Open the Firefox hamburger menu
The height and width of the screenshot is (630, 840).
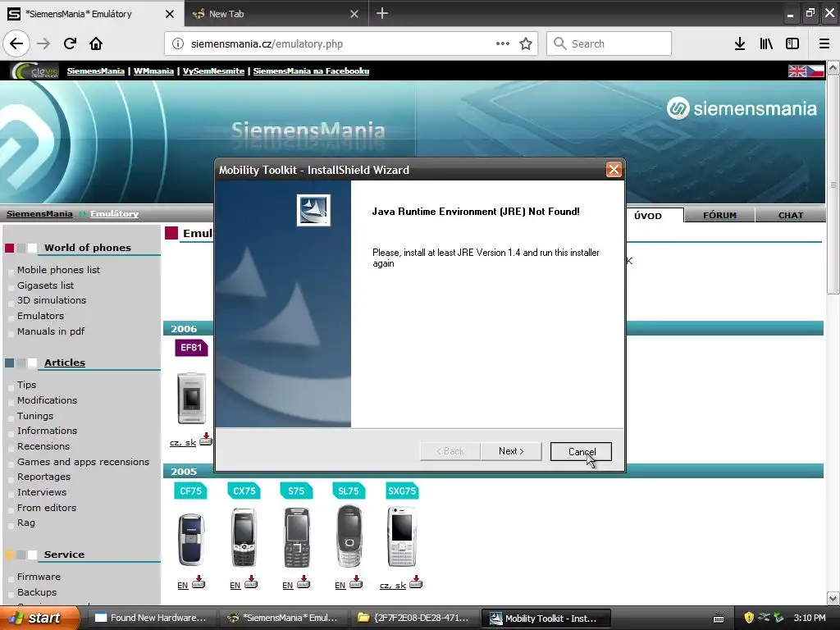coord(824,43)
